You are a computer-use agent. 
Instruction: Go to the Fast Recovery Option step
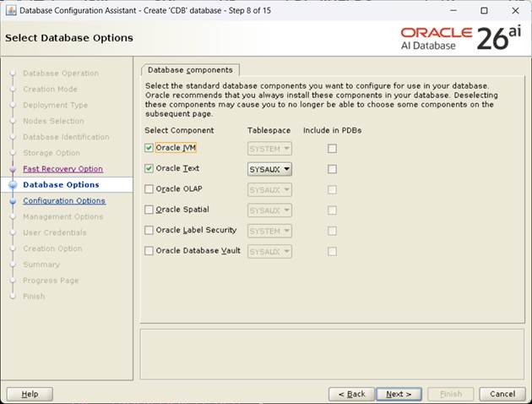coord(62,169)
